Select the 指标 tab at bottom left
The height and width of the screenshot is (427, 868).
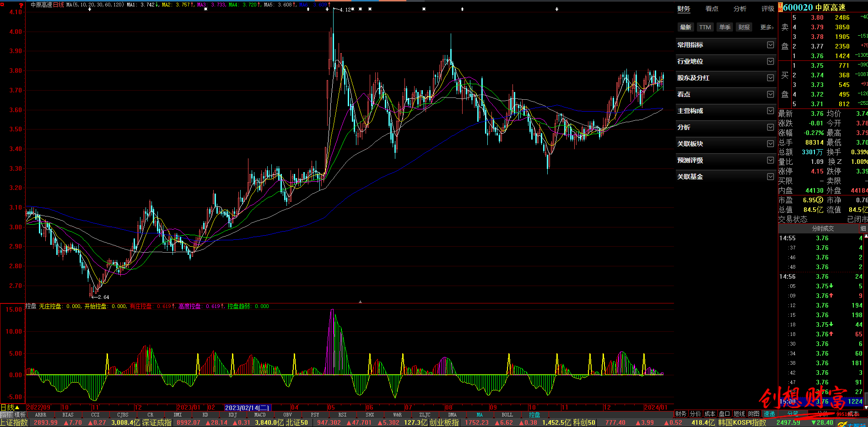click(x=6, y=415)
